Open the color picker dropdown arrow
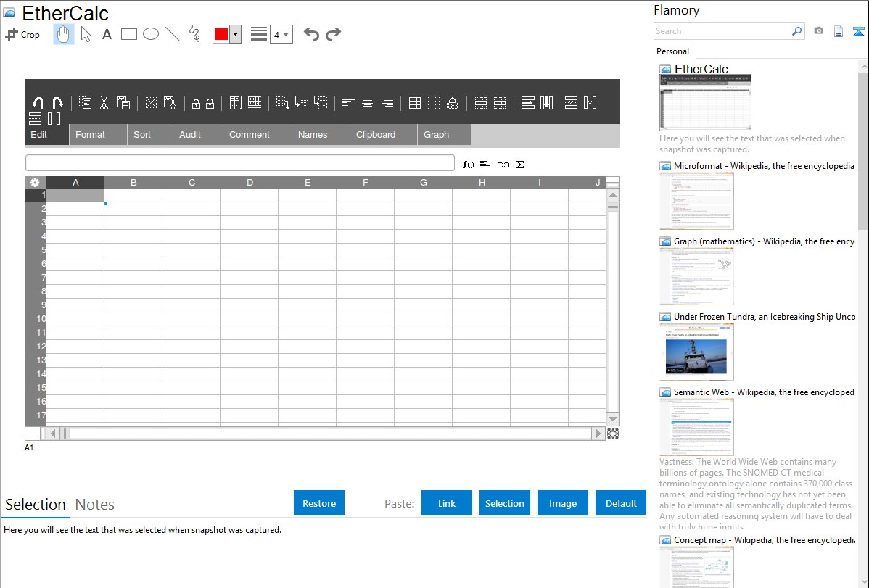 point(236,34)
